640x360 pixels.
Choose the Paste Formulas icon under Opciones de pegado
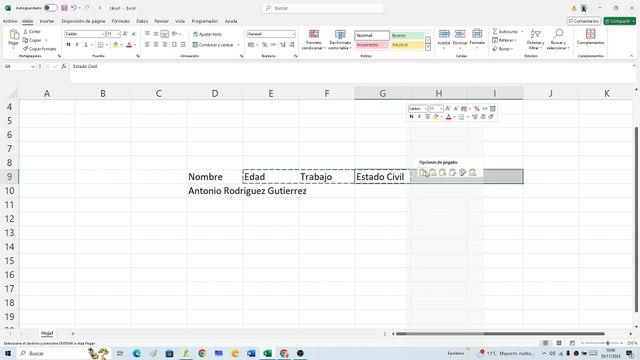coord(442,172)
